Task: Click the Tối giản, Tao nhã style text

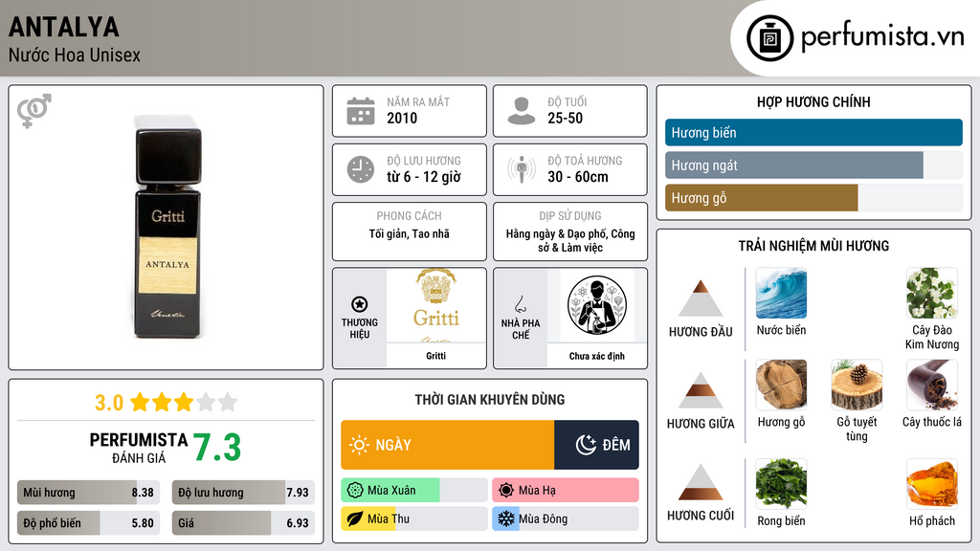Action: (410, 233)
